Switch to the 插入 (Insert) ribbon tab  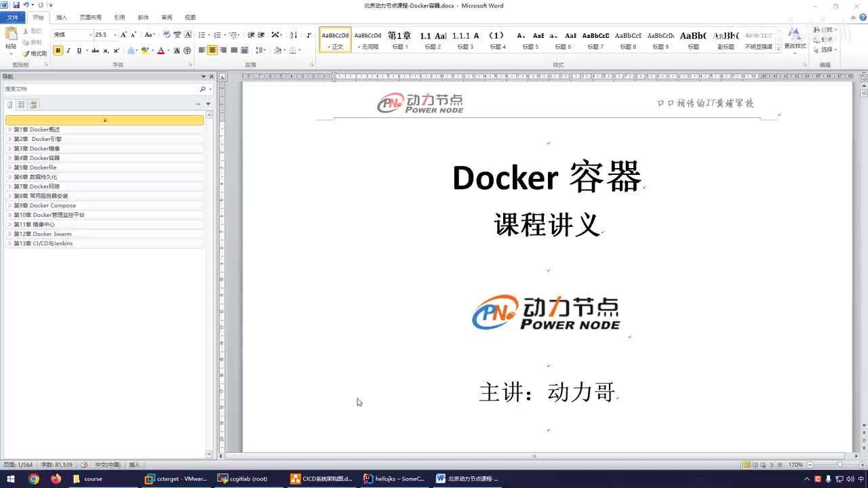[62, 17]
